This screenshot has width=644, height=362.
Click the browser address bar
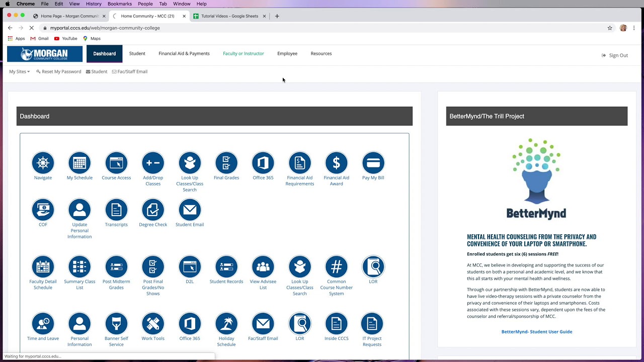coord(322,28)
